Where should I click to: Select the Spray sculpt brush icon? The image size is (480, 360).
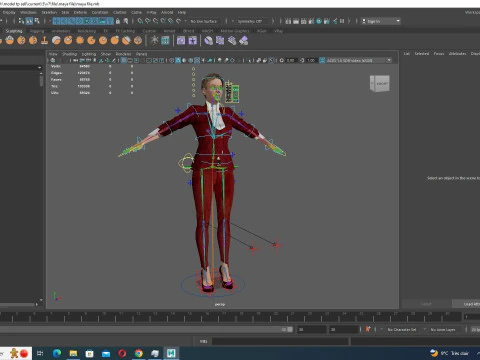(x=68, y=41)
